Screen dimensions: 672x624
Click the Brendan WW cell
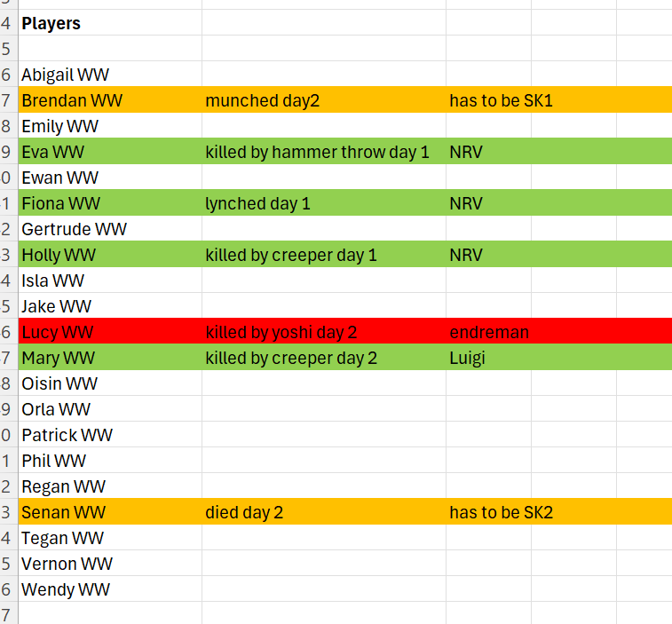click(x=110, y=99)
